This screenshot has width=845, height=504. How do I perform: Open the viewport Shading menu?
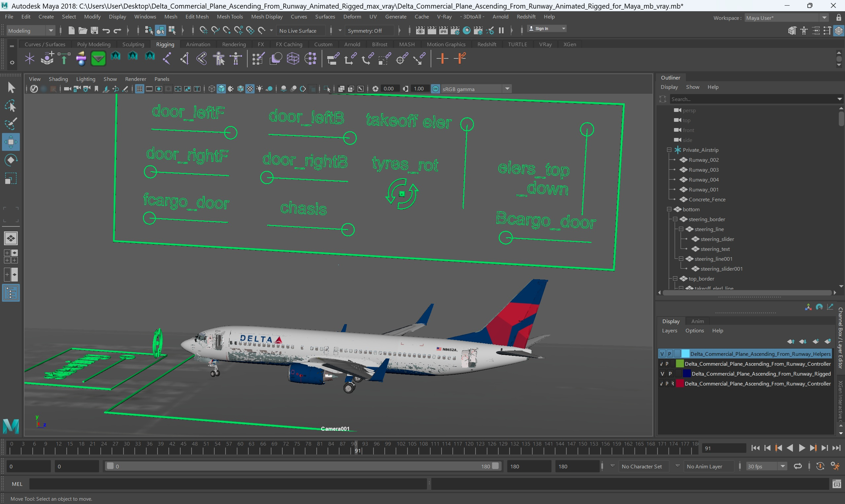58,79
